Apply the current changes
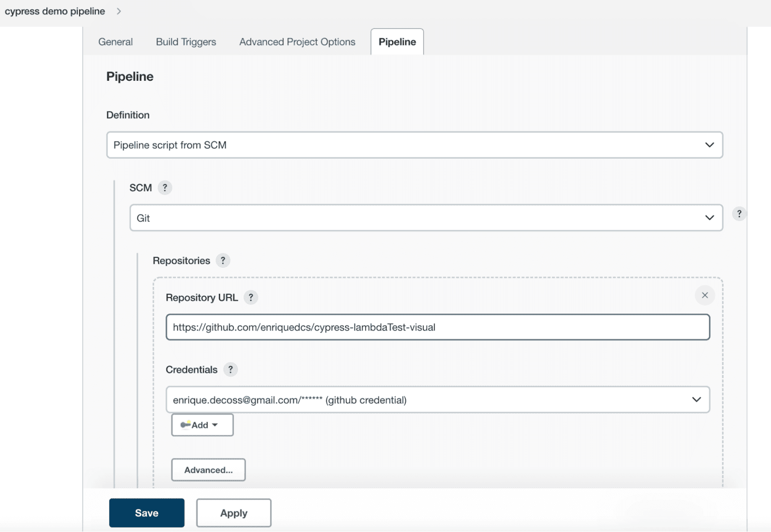 tap(233, 513)
